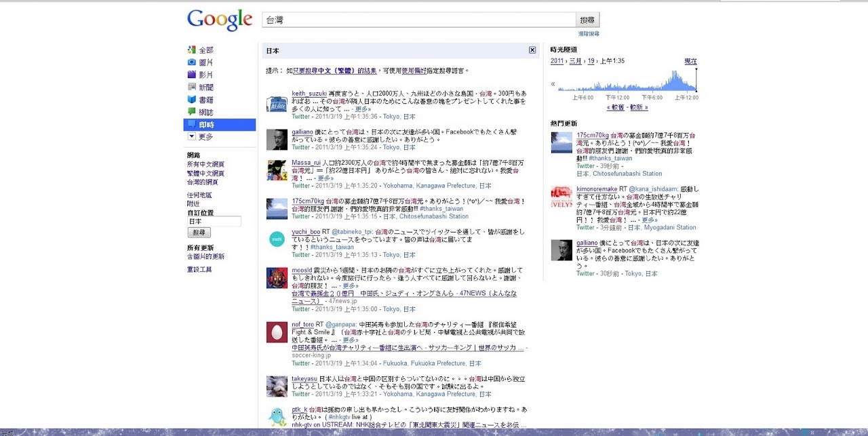The width and height of the screenshot is (868, 436).
Task: Open moosld's avatar thumbnail
Action: [277, 278]
